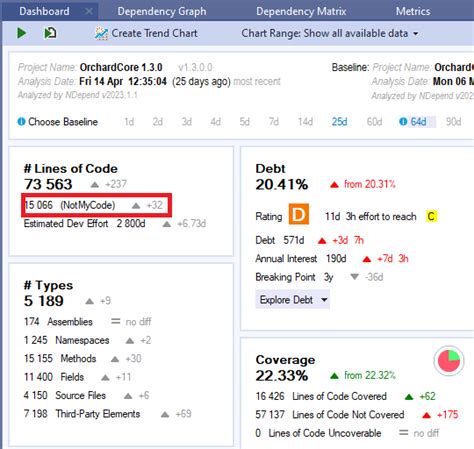474x449 pixels.
Task: Click 16 426 Lines of Code Covered
Action: (x=321, y=396)
